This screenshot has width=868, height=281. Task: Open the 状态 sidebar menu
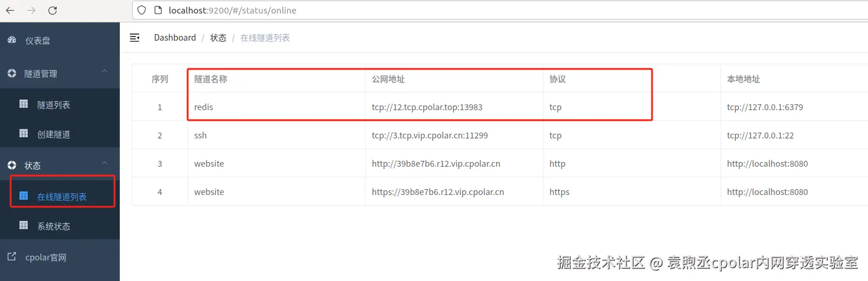click(x=60, y=165)
